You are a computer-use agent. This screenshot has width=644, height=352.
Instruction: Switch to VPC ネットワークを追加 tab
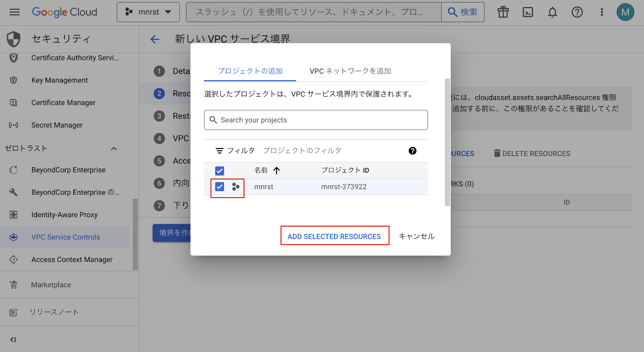tap(350, 71)
